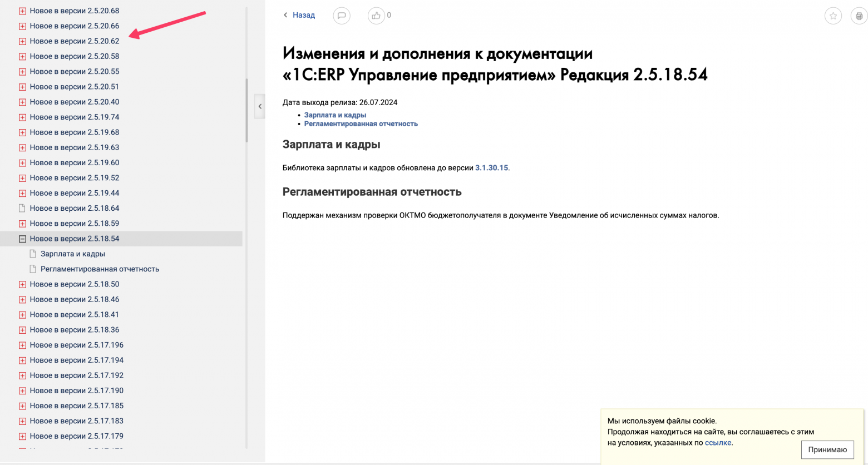The image size is (868, 465).
Task: Select text Новое в версии 2.5.17.196
Action: click(77, 345)
